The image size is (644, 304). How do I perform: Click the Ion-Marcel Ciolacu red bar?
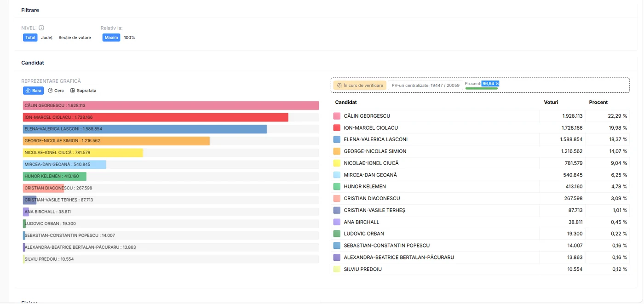point(155,117)
